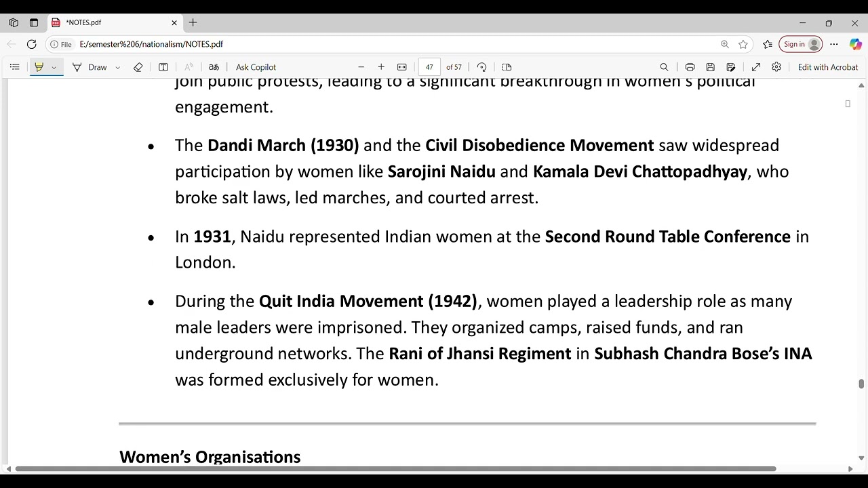Click 'Quit India Movement (1942)' text
The image size is (868, 488).
pos(368,302)
